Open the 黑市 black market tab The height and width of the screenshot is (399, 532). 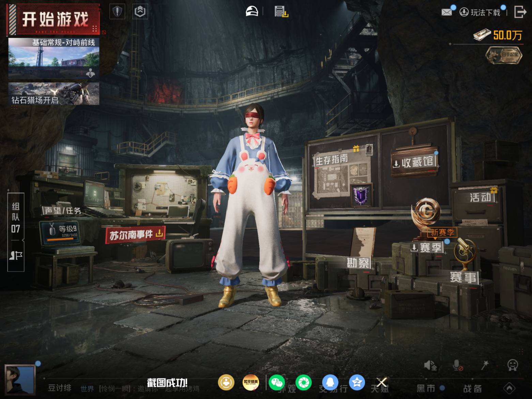coord(426,388)
